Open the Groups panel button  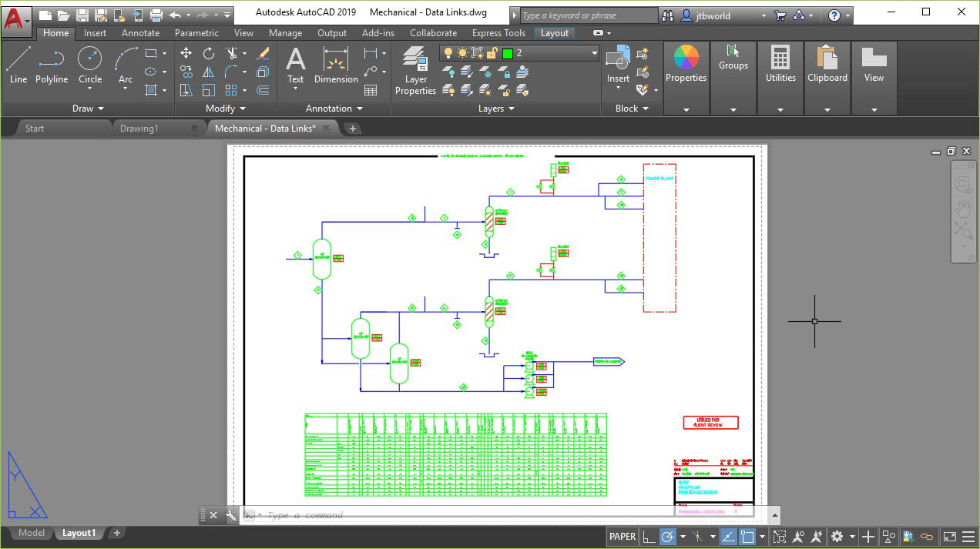pos(733,78)
